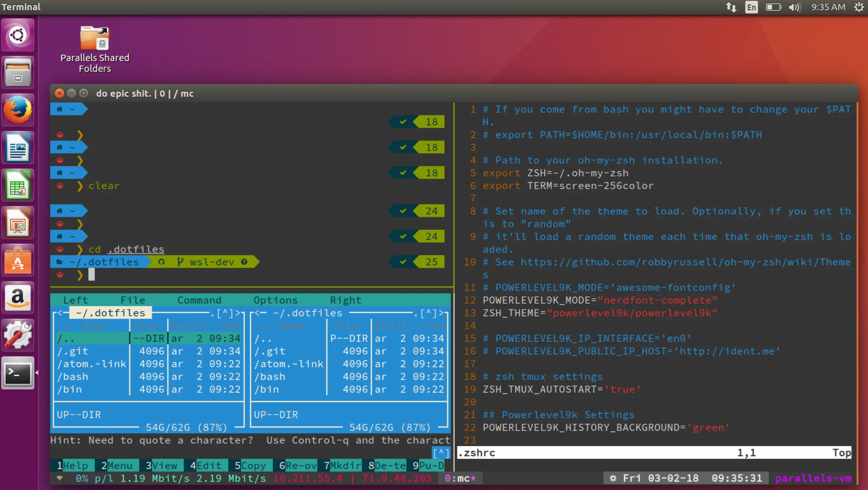Focus the Terminal launcher icon
868x490 pixels.
coord(18,373)
